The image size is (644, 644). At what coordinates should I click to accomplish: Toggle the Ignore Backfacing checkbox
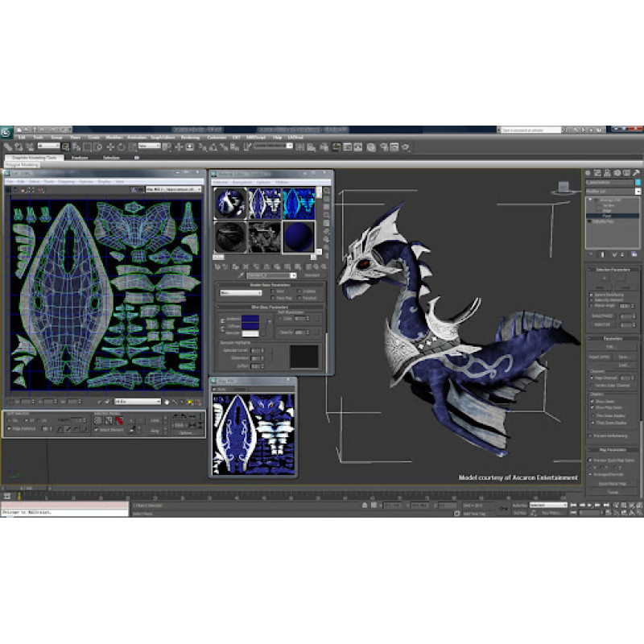coord(589,295)
